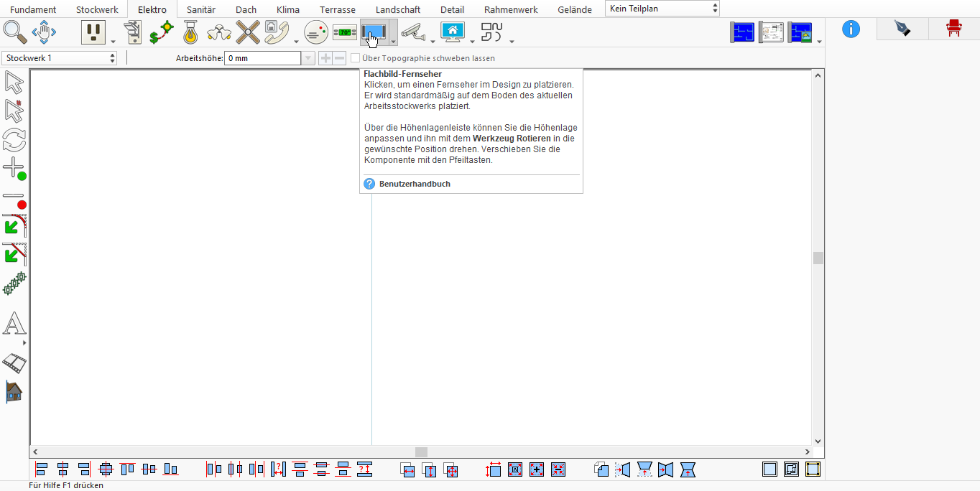
Task: Open the dropdown arrow beside the outlet tool
Action: [x=113, y=41]
